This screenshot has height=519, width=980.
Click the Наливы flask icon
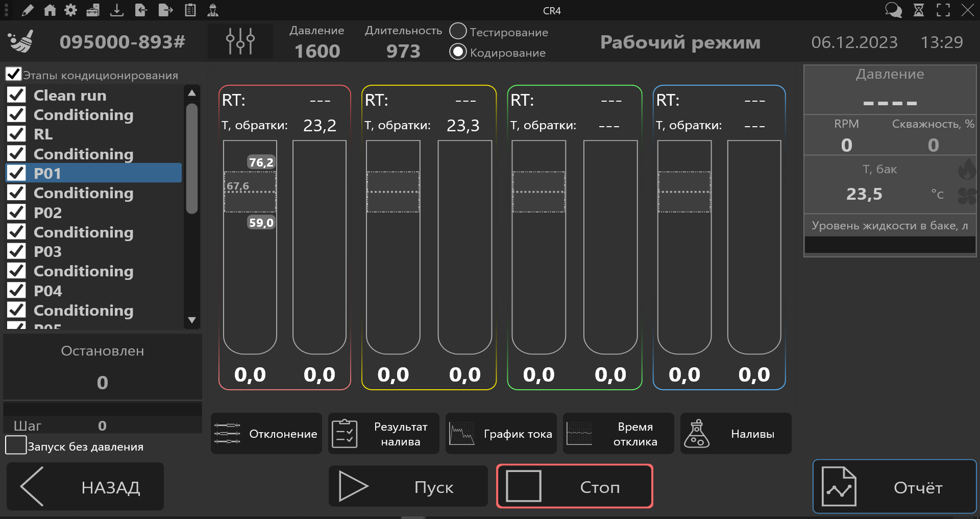click(697, 434)
